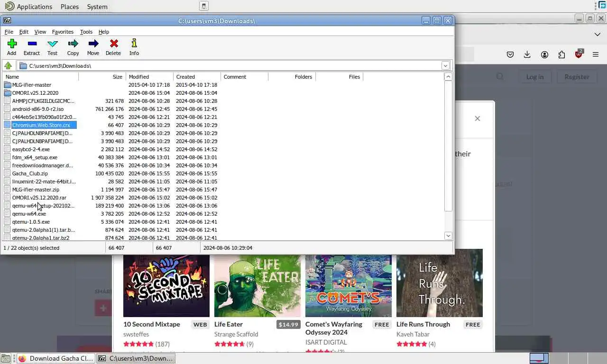This screenshot has width=607, height=364.
Task: Click file list scrollbar up arrow
Action: (448, 77)
